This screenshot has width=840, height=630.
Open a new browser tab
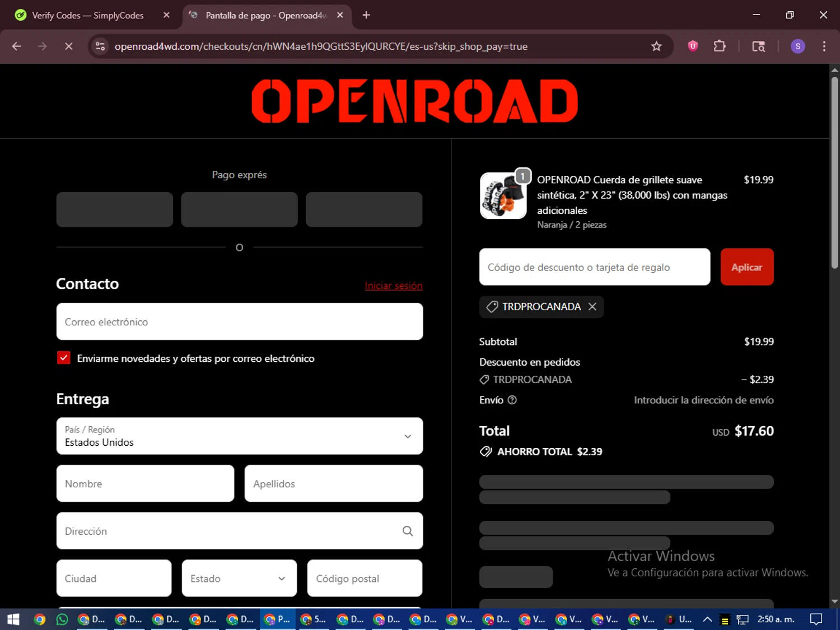click(x=366, y=15)
